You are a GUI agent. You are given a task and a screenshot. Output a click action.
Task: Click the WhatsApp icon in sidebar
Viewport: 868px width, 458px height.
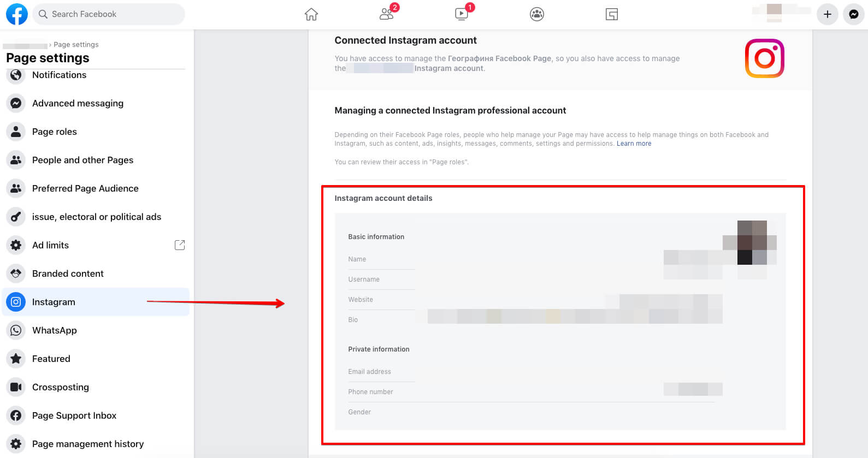point(16,330)
